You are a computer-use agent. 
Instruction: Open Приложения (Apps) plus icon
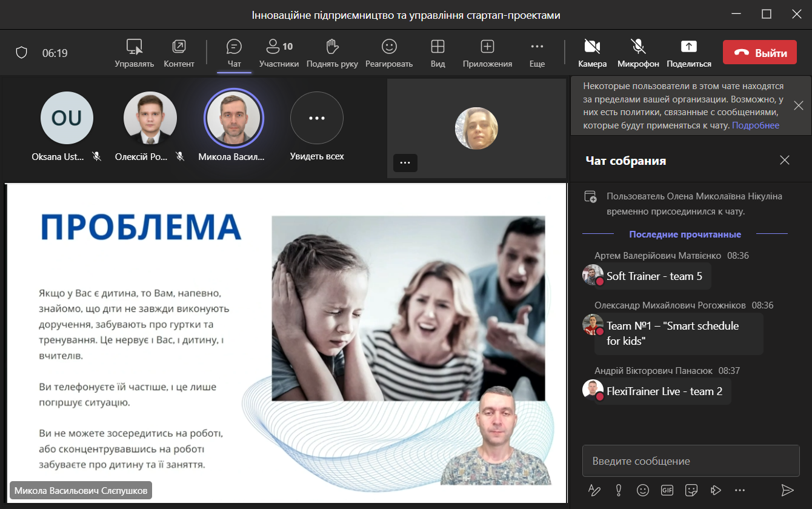(487, 47)
